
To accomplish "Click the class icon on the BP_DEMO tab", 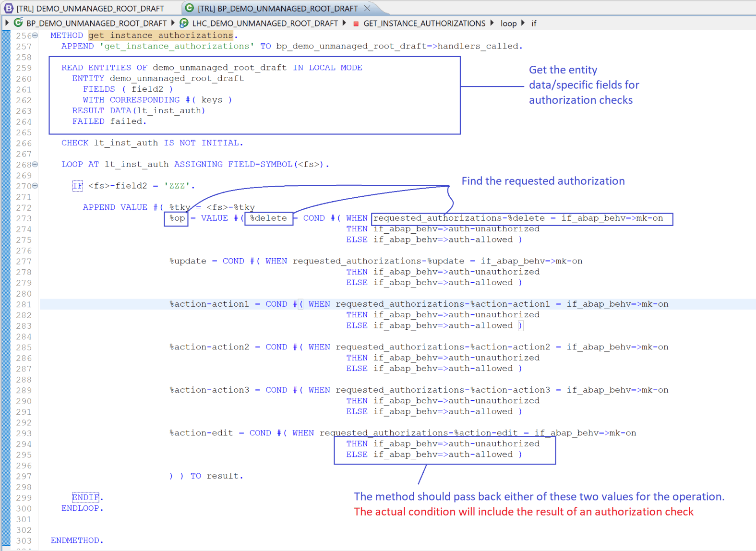I will (x=190, y=8).
